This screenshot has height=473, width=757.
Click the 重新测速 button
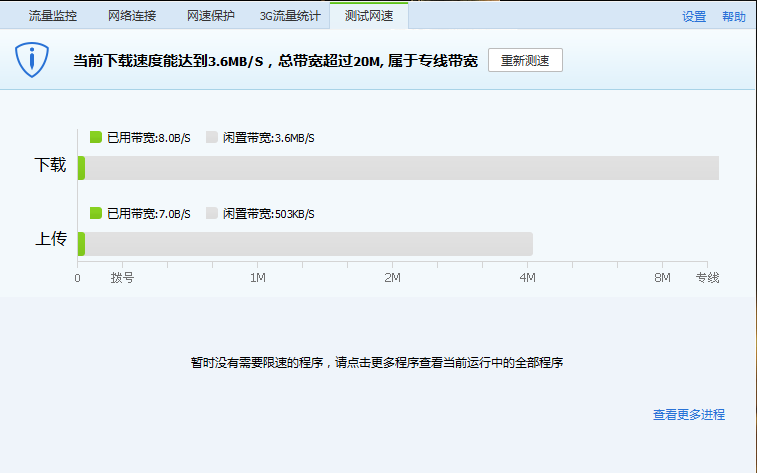tap(525, 60)
